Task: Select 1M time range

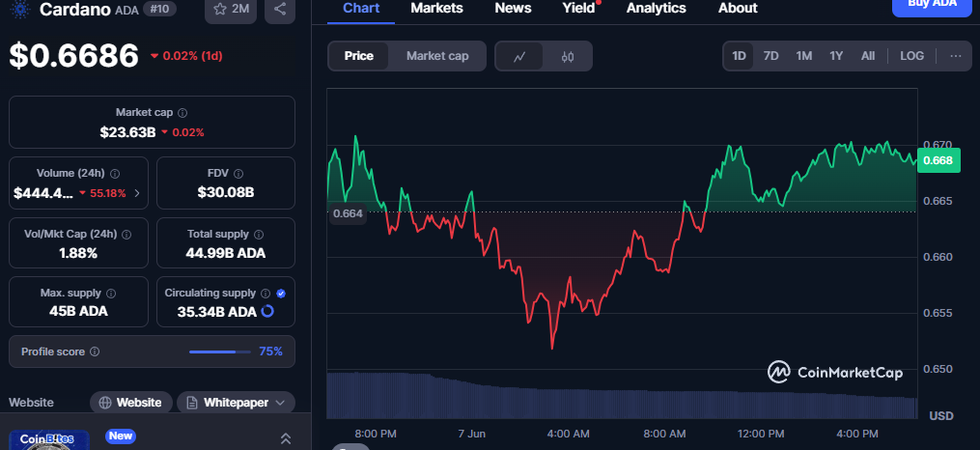Action: (803, 56)
